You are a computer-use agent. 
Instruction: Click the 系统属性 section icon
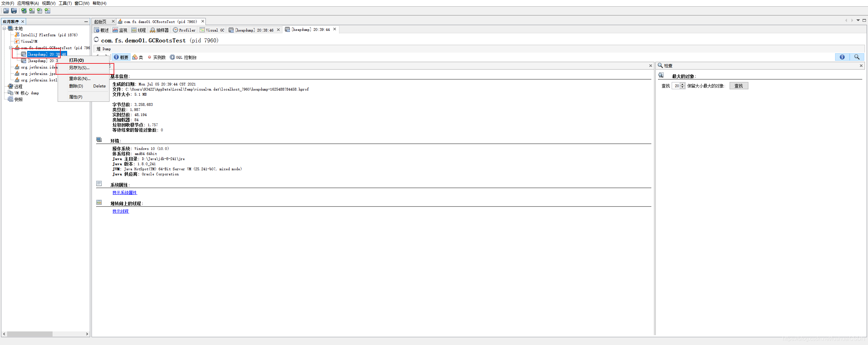[99, 184]
